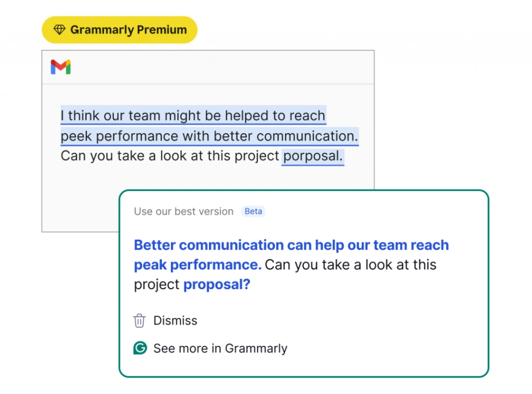Click the underlined word porposal
The width and height of the screenshot is (532, 394).
312,156
